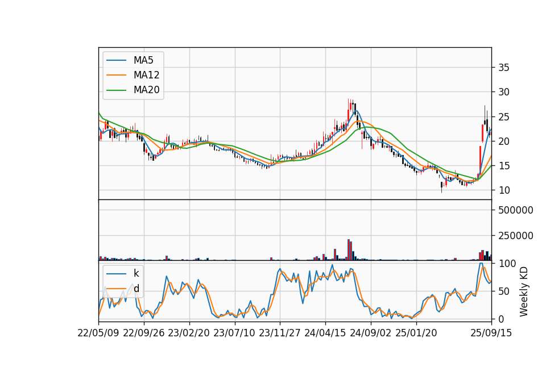The height and width of the screenshot is (392, 546).
Task: Click the 22/05/09 date tick label
Action: click(x=98, y=333)
